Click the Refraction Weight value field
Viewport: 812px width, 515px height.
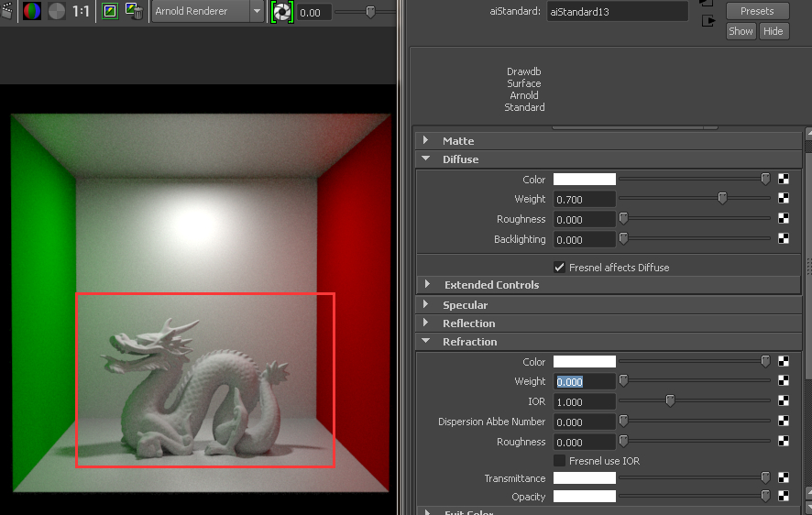pyautogui.click(x=584, y=381)
